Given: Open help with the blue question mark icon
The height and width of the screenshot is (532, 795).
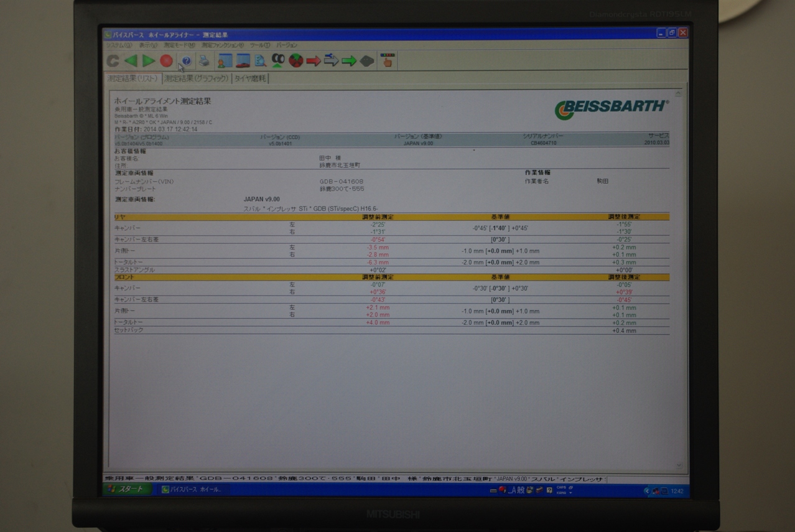Looking at the screenshot, I should [x=186, y=61].
